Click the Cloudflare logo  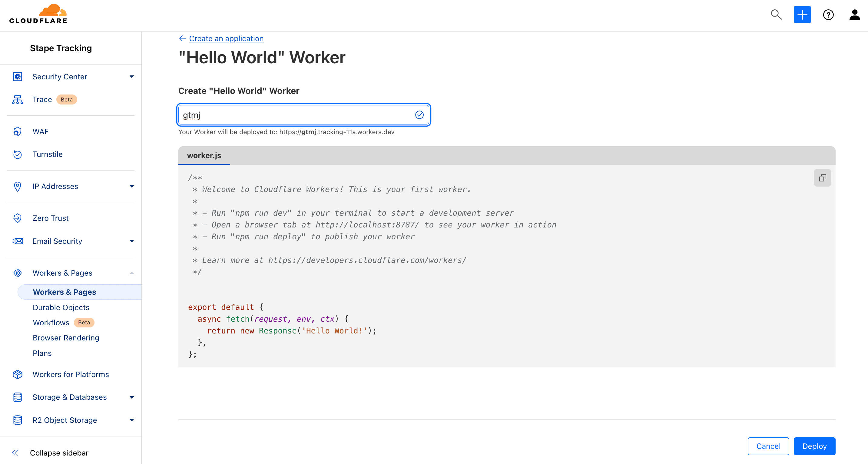pos(38,14)
